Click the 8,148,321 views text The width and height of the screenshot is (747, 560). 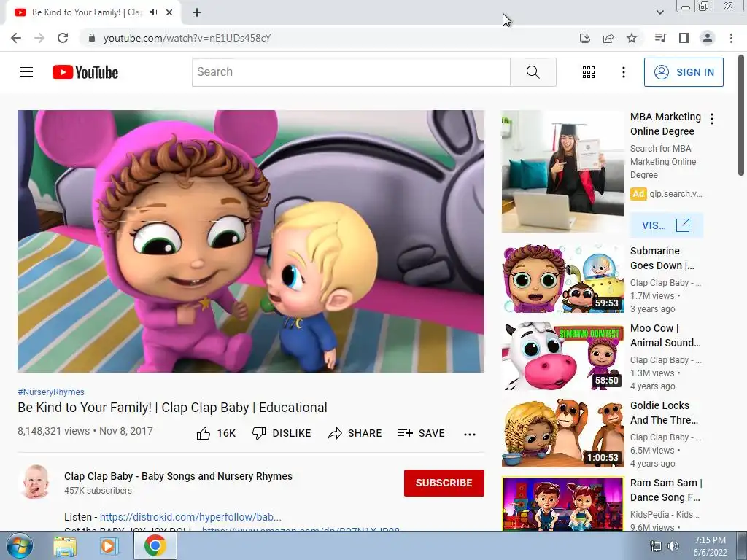(53, 431)
